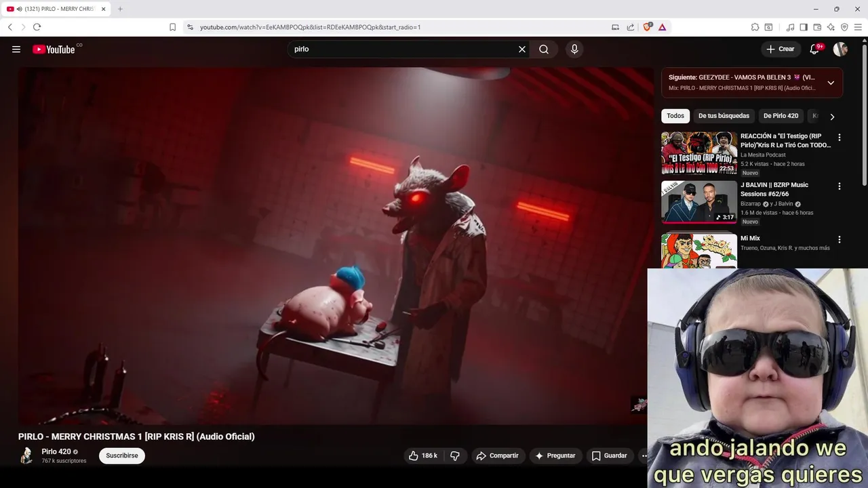Open J BALVIN BZRP Sessions thumbnail
This screenshot has height=488, width=868.
pyautogui.click(x=699, y=201)
